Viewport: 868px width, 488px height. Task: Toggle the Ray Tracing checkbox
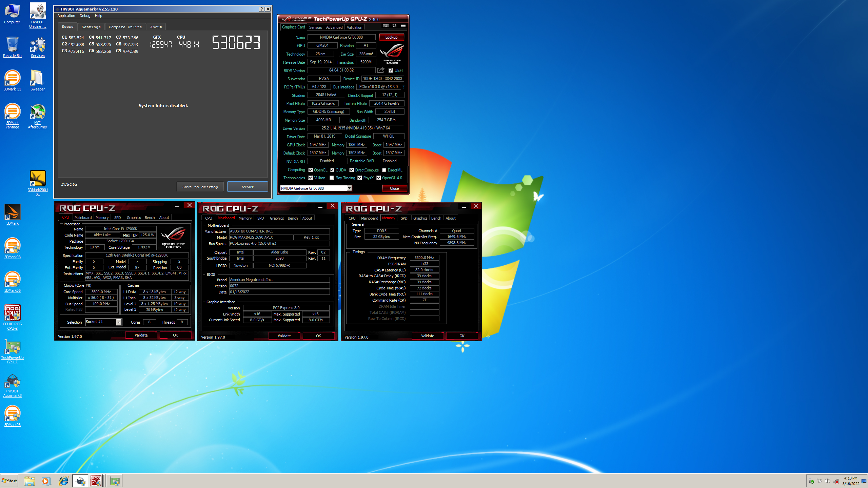332,178
